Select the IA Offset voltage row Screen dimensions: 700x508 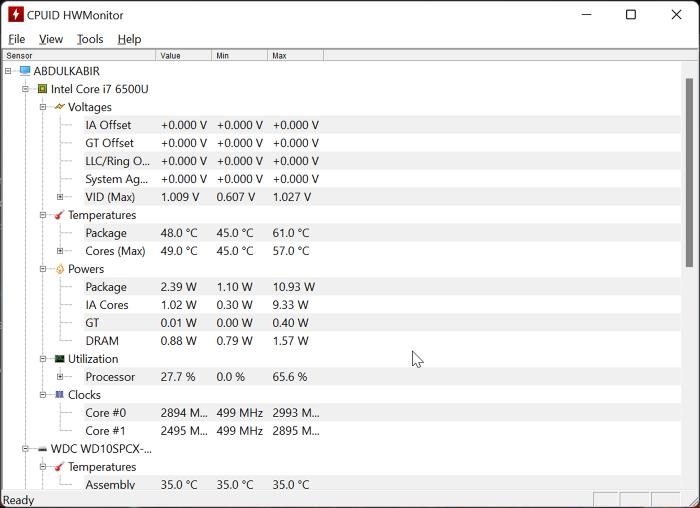(382, 125)
